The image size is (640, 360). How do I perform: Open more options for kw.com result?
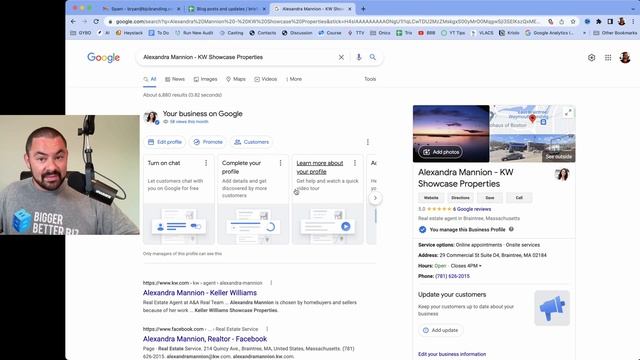coord(271,283)
